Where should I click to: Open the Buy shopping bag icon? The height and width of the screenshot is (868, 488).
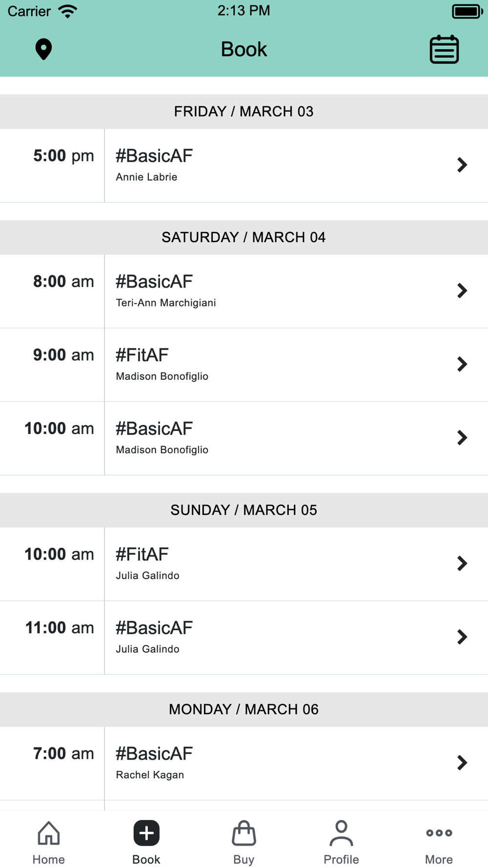[x=244, y=833]
